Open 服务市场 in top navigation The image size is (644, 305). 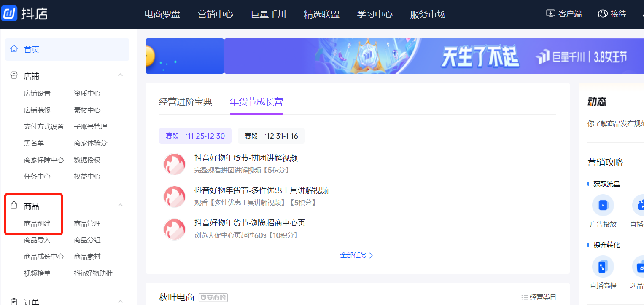428,14
